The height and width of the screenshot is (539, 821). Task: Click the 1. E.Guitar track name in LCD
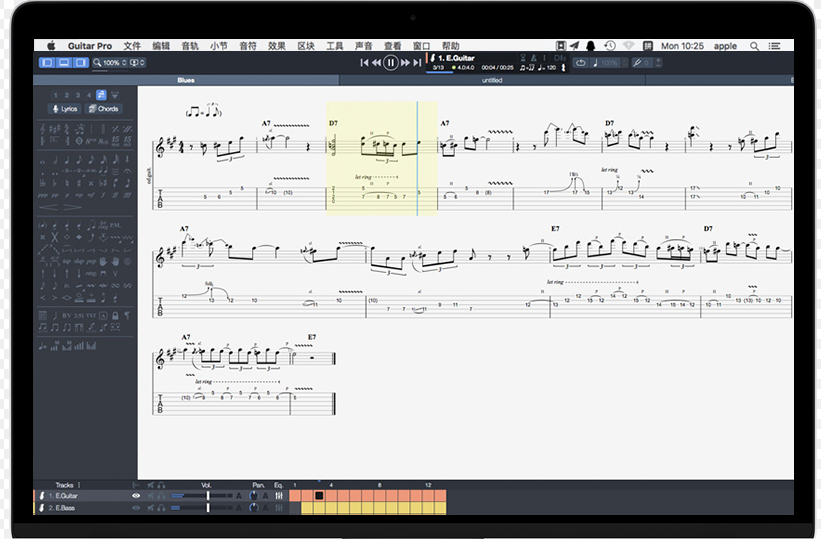click(x=456, y=58)
